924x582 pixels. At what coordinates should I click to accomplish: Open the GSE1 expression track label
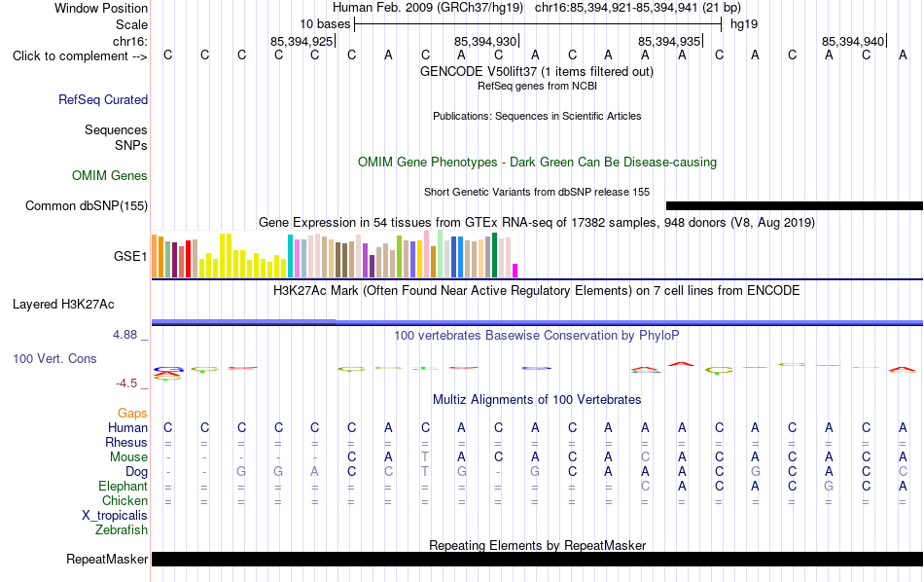[130, 256]
